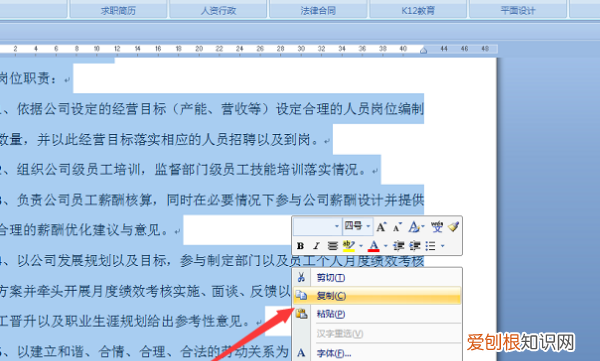600x361 pixels.
Task: Switch to the 平面设计 template tab
Action: tap(518, 10)
